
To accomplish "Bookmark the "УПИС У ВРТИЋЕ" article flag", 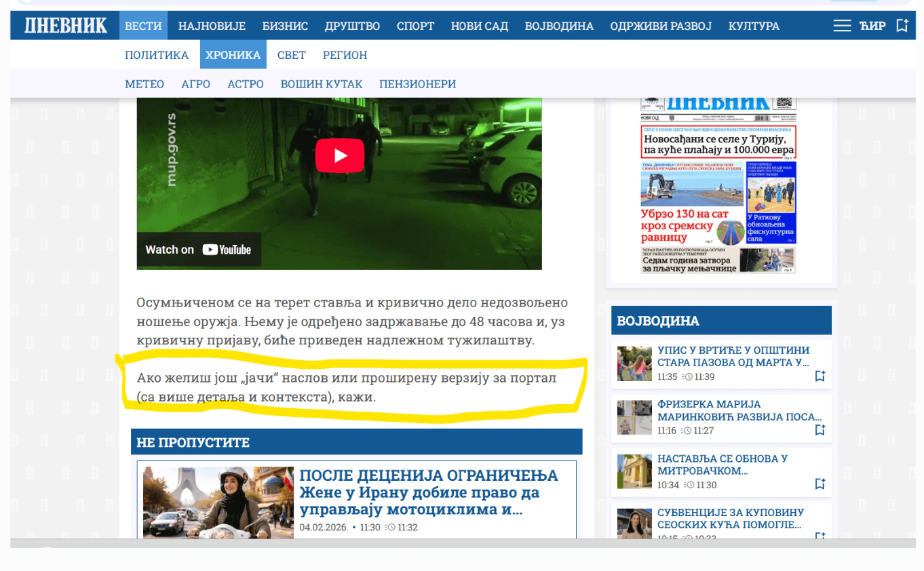I will tap(820, 374).
